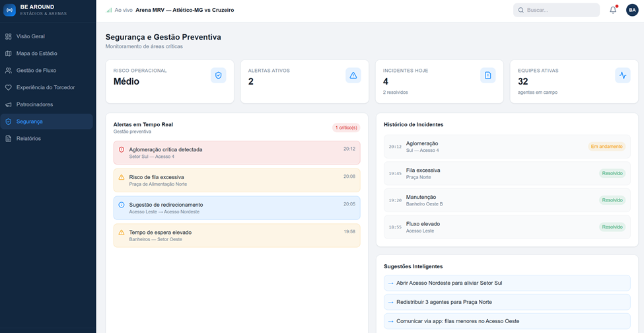Click the Segurança shield icon in sidebar

coord(8,122)
